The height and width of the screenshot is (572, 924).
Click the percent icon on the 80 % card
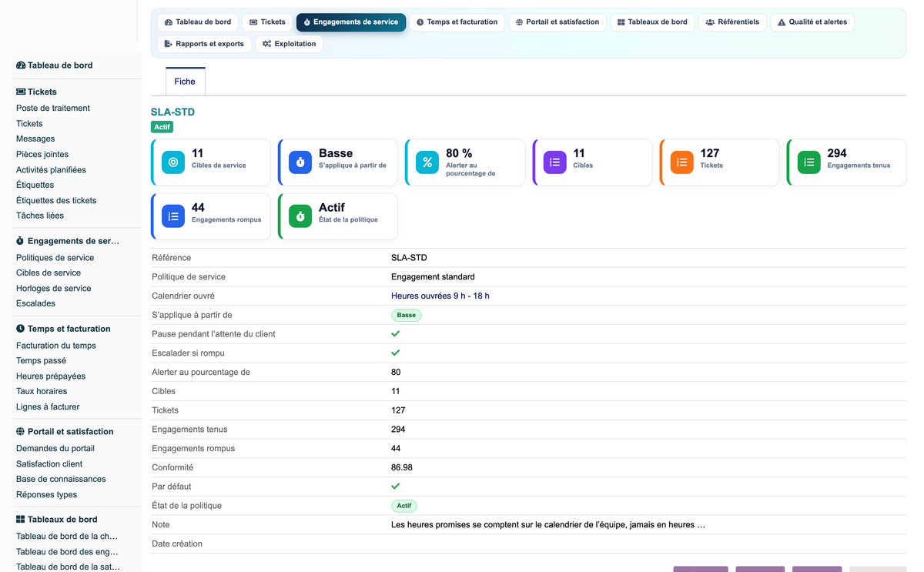coord(427,162)
